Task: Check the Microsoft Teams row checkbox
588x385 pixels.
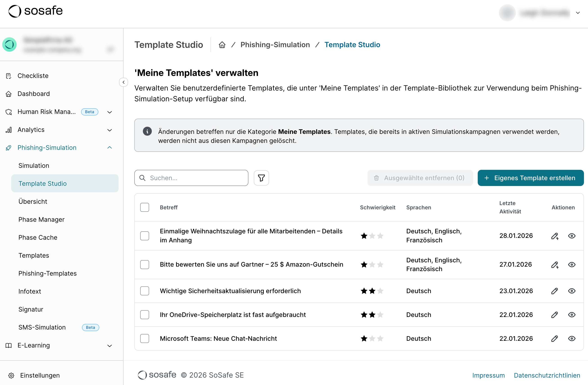Action: tap(145, 339)
